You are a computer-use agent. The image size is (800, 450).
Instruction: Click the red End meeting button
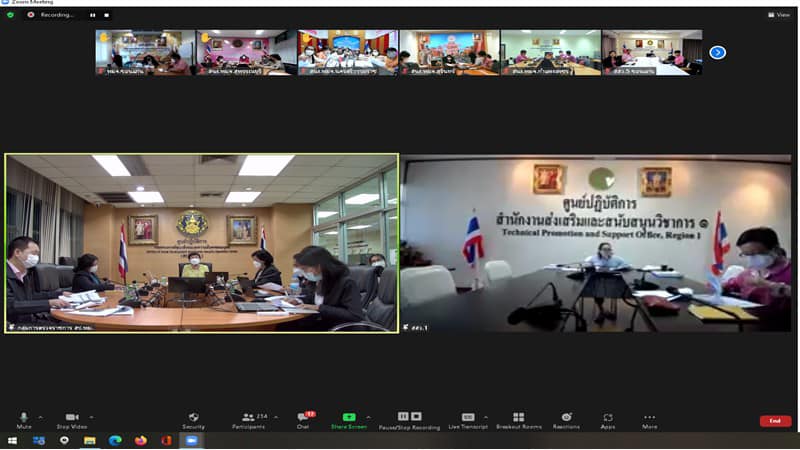click(x=776, y=421)
